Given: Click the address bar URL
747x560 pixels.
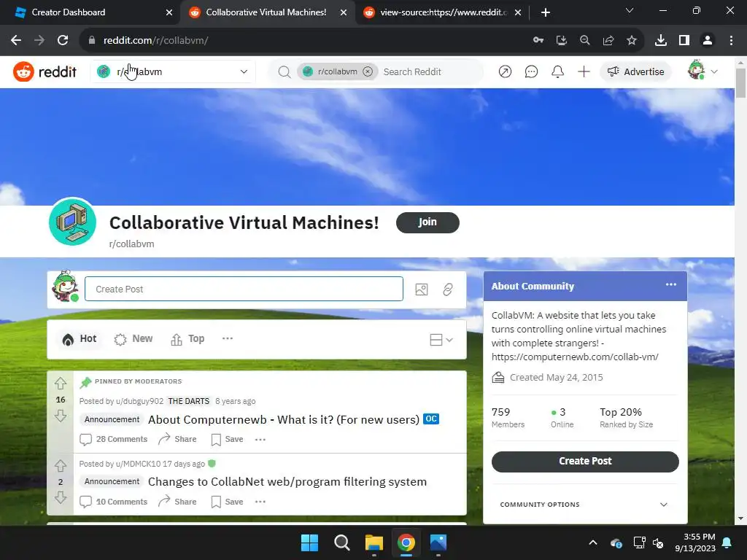Looking at the screenshot, I should click(156, 41).
